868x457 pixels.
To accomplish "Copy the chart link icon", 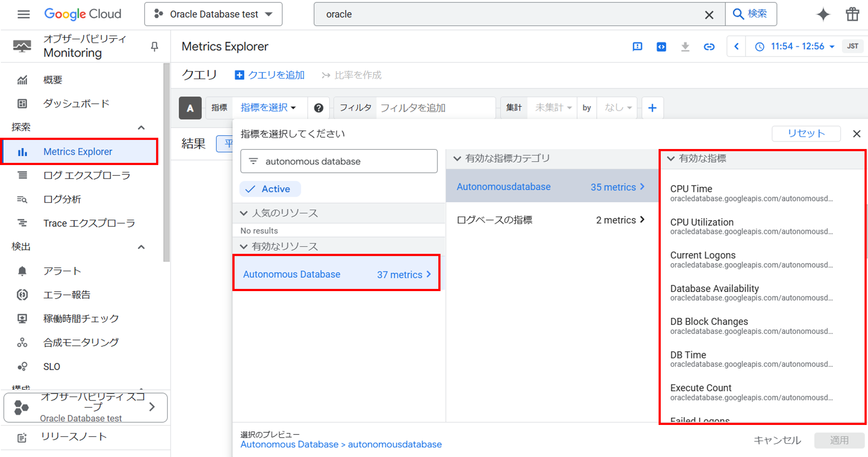I will [709, 46].
